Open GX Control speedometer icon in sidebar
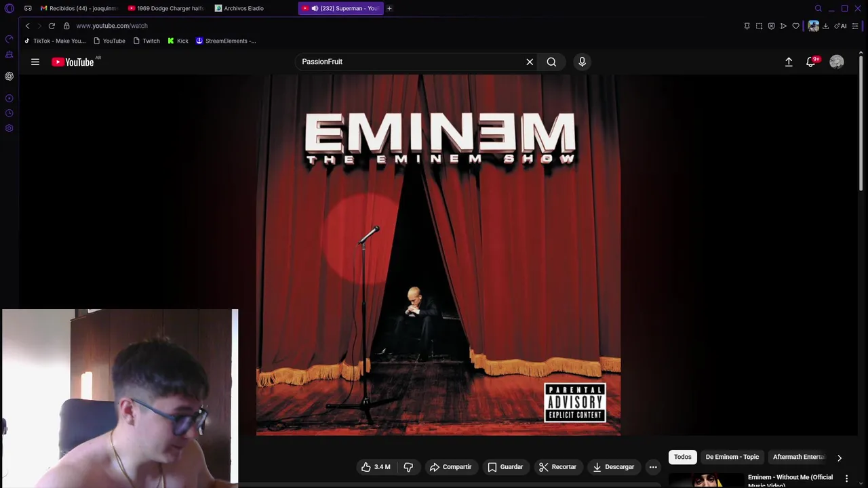 click(9, 39)
